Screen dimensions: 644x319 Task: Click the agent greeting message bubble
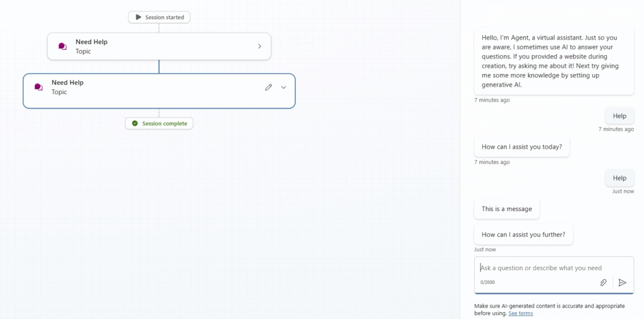coord(554,61)
